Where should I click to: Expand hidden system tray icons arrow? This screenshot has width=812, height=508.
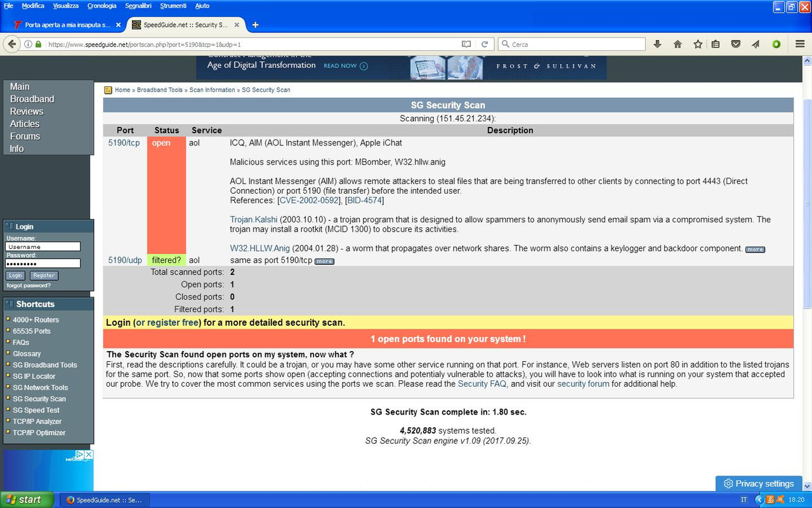(759, 500)
